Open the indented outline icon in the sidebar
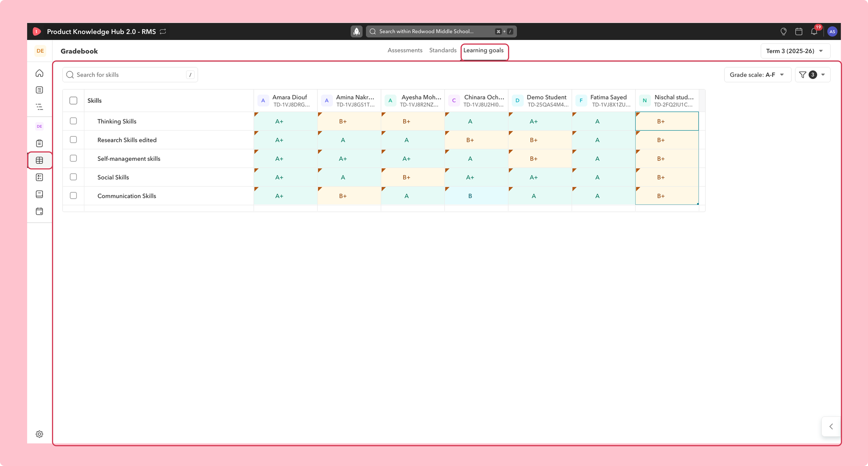Screen dimensions: 868x466 (x=39, y=107)
